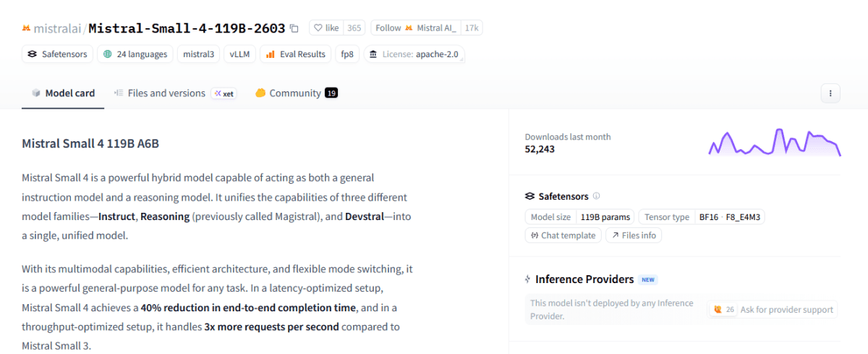Select the fp8 tag
The width and height of the screenshot is (868, 354).
(347, 54)
